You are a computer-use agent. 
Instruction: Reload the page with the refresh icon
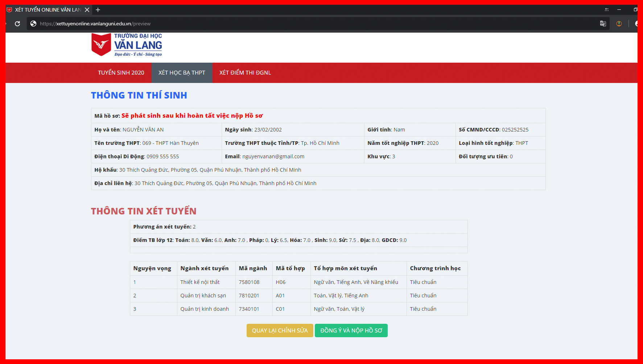pos(17,24)
